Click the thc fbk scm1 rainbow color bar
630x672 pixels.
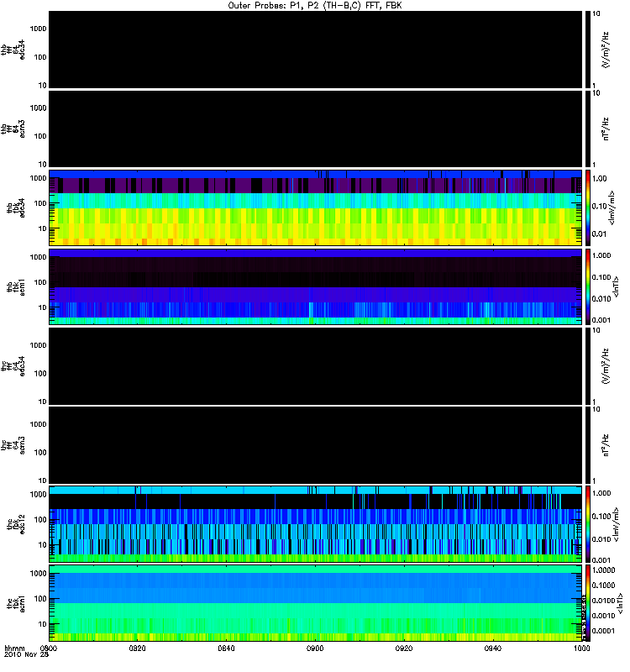pos(588,603)
